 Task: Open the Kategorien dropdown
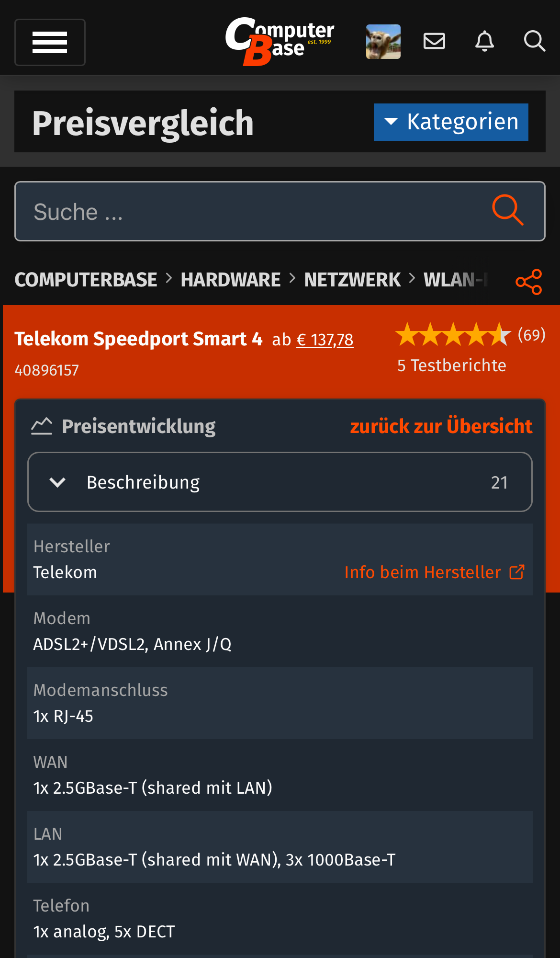tap(450, 122)
